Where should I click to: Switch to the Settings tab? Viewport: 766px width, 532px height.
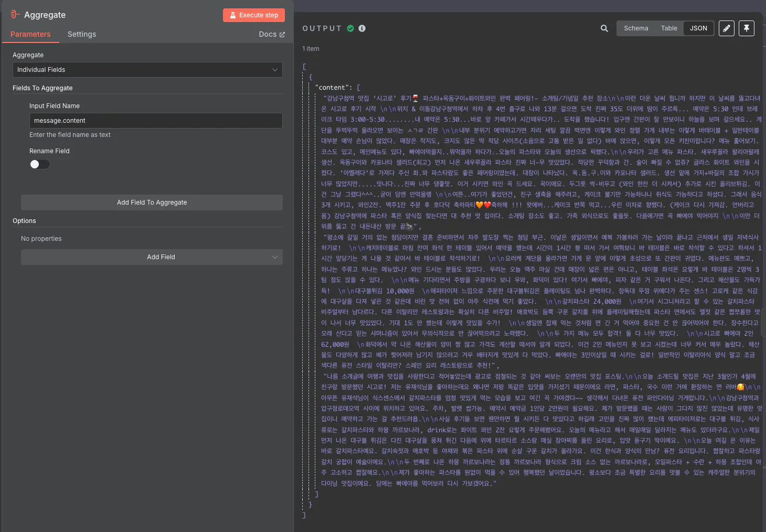[82, 34]
